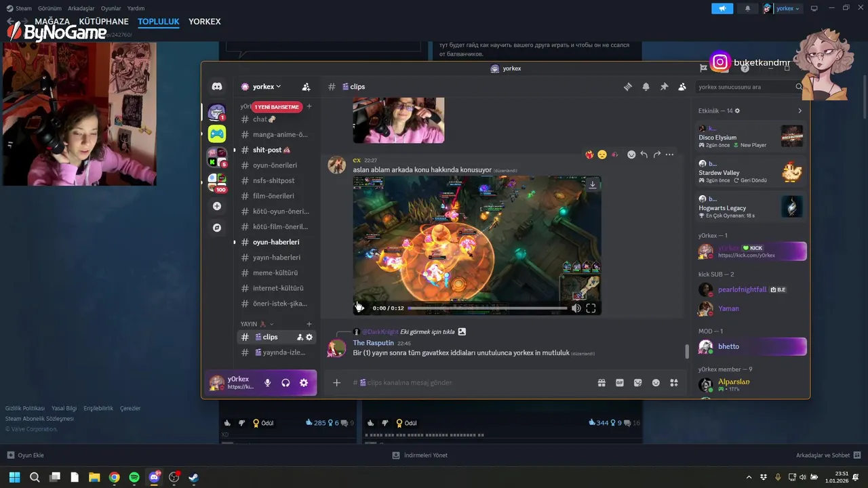The width and height of the screenshot is (868, 488).
Task: Jump to 1 YENİ BAHSETME mention
Action: tap(277, 107)
